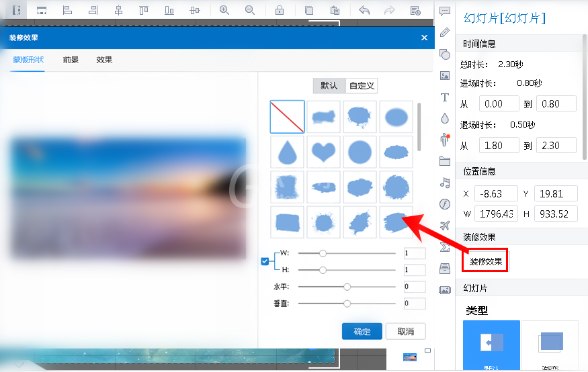588x372 pixels.
Task: Undo the last action
Action: 364,10
